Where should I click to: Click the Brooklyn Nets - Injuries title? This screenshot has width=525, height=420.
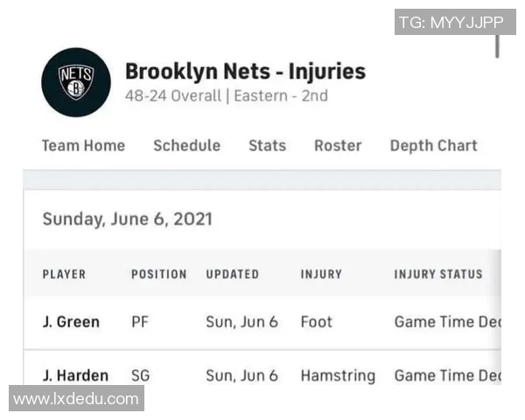245,71
